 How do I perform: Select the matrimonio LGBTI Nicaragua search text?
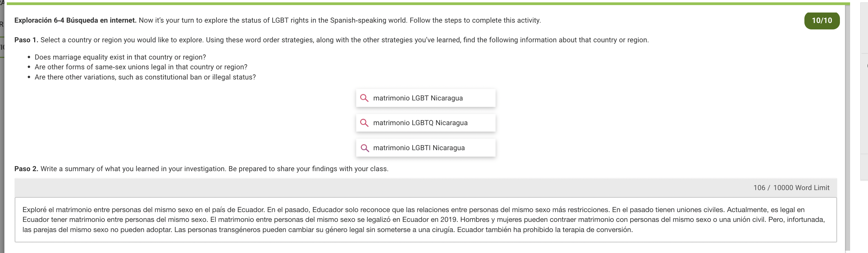point(419,148)
